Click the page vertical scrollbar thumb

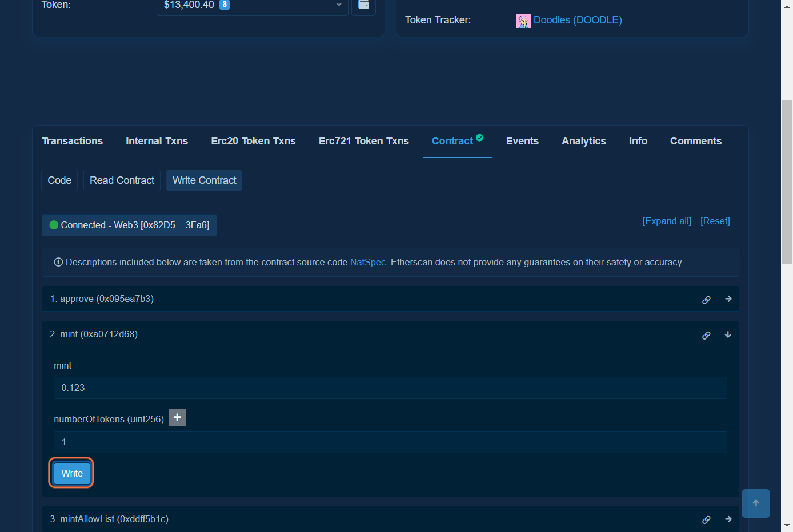click(787, 182)
